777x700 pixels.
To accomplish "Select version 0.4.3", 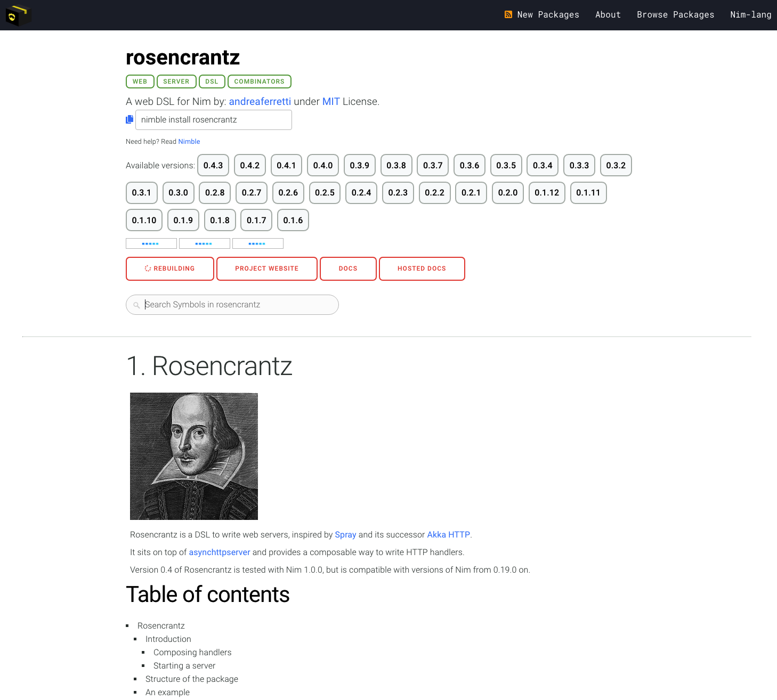I will pyautogui.click(x=213, y=165).
